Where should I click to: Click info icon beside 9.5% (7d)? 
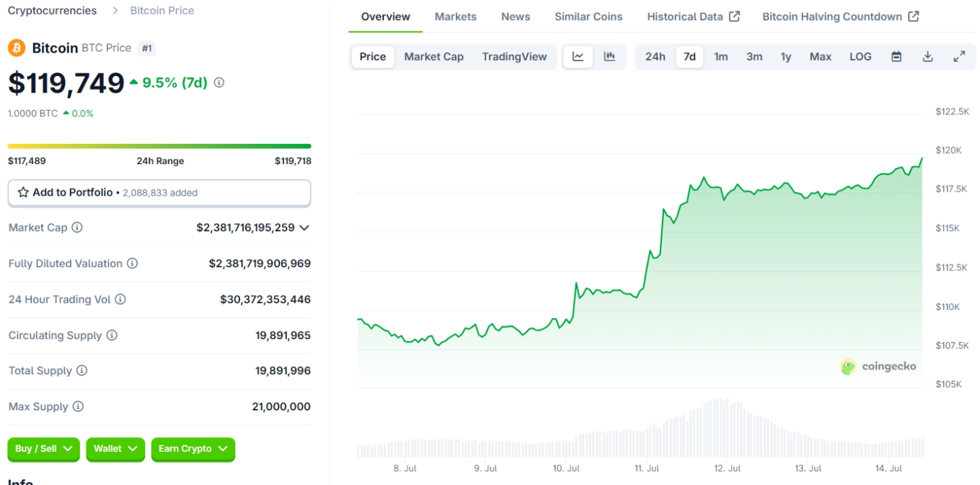pyautogui.click(x=219, y=82)
